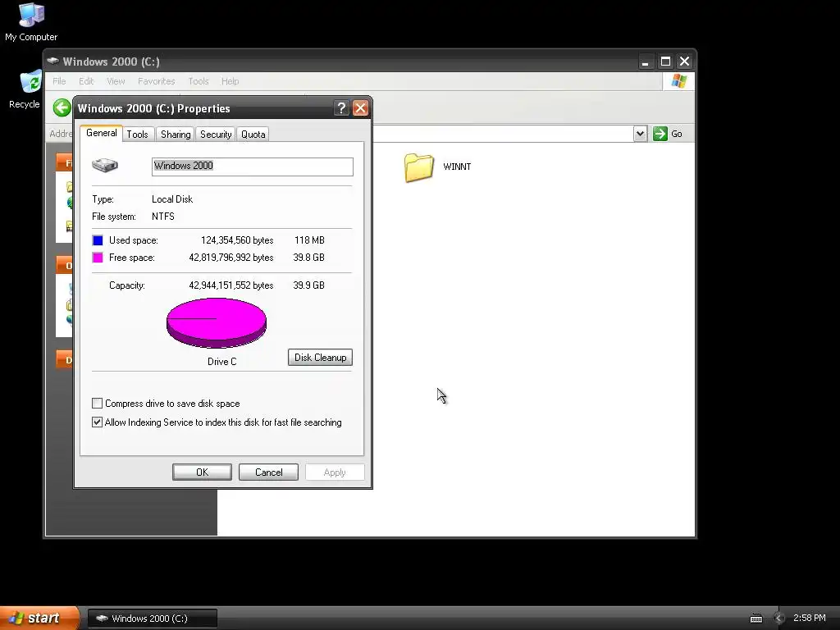This screenshot has height=630, width=840.
Task: Switch to the Tools tab
Action: (x=137, y=135)
